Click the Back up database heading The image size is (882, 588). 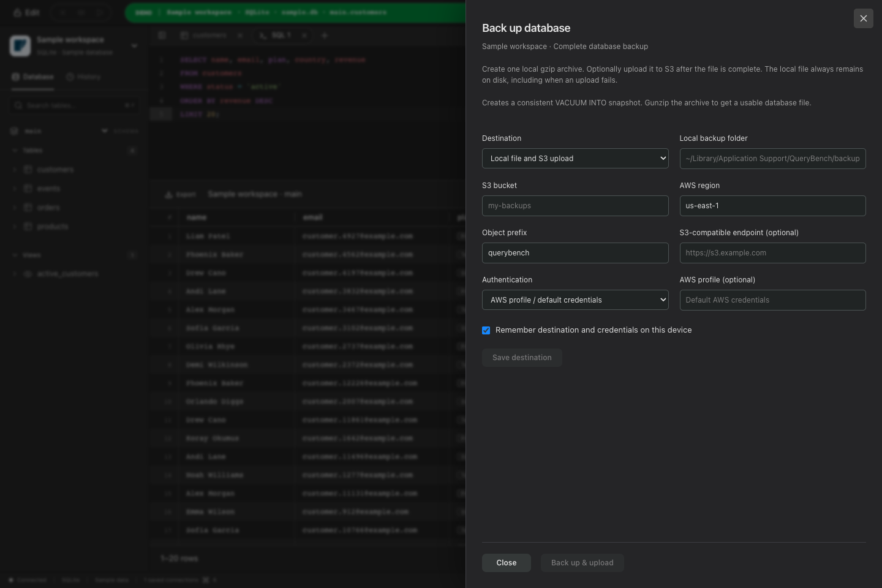[526, 28]
